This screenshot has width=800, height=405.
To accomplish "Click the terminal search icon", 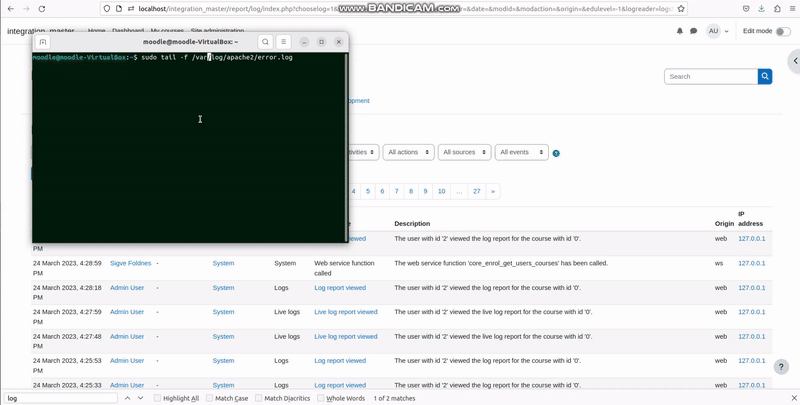I will (x=265, y=42).
